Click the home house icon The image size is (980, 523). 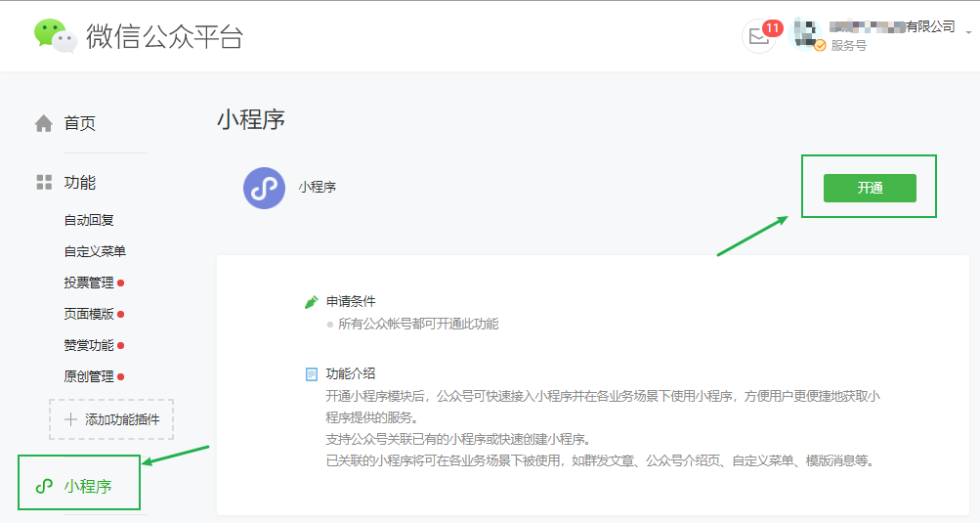44,123
